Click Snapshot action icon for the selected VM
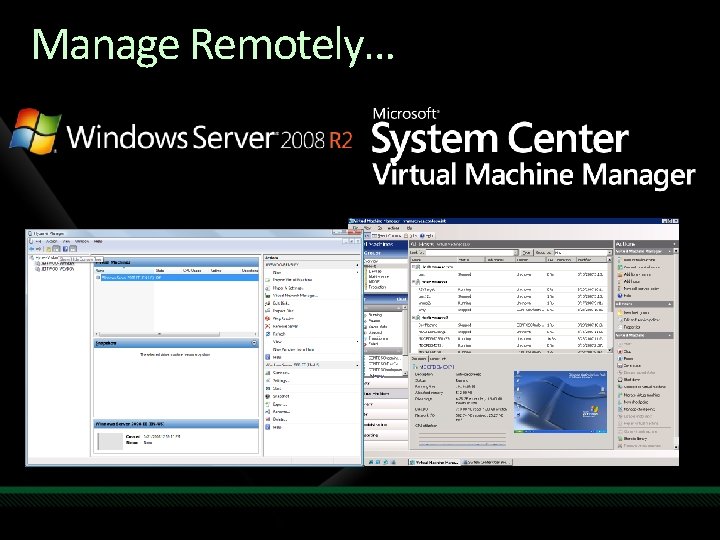 [x=268, y=396]
